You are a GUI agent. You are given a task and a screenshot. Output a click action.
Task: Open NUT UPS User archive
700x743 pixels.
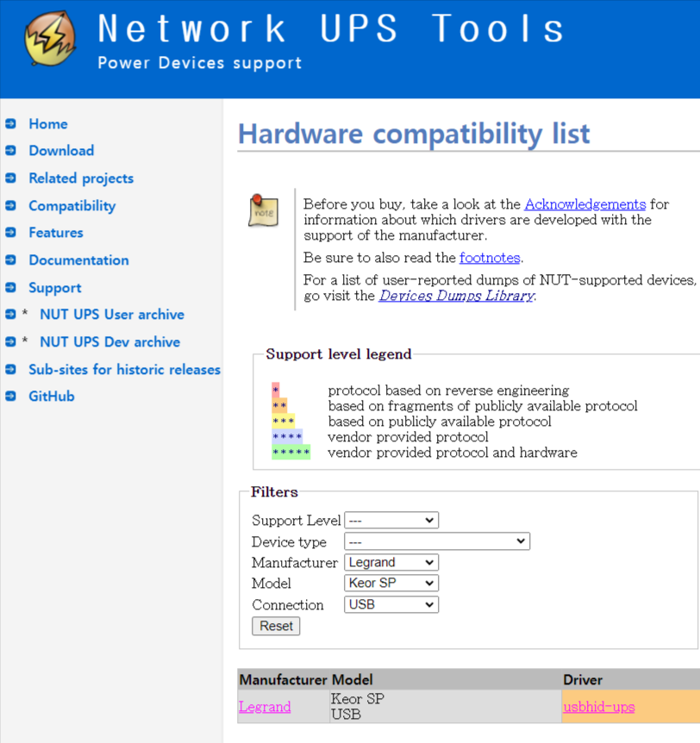(112, 314)
